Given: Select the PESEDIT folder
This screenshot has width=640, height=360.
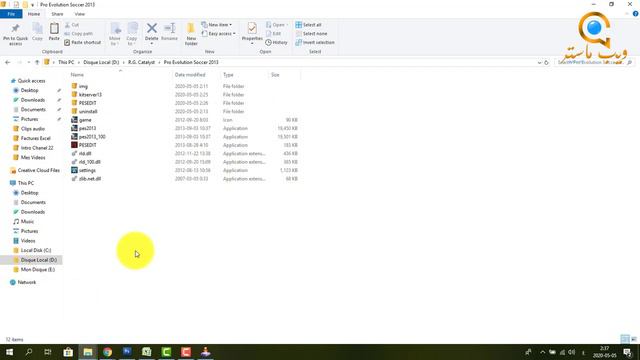Looking at the screenshot, I should point(84,103).
